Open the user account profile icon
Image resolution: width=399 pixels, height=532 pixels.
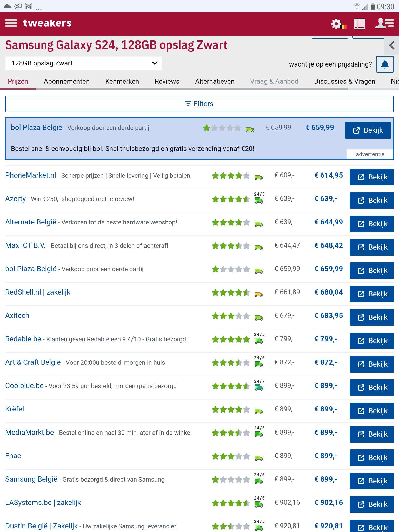384,23
